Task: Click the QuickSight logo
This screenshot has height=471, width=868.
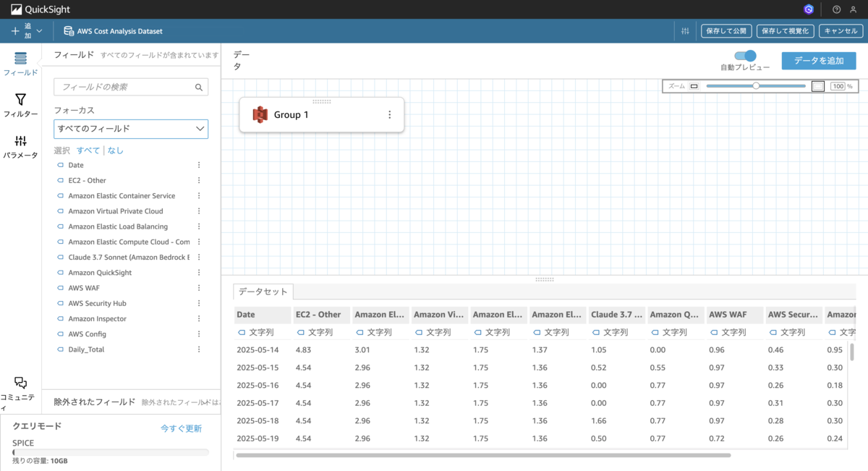Action: [x=40, y=9]
